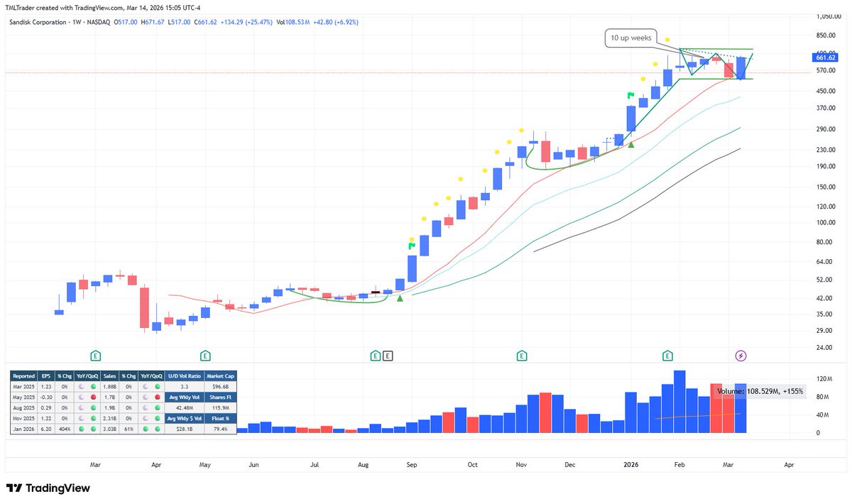Image resolution: width=852 pixels, height=504 pixels.
Task: Toggle the green Sales YoY dot for Aug 2025
Action: [158, 406]
